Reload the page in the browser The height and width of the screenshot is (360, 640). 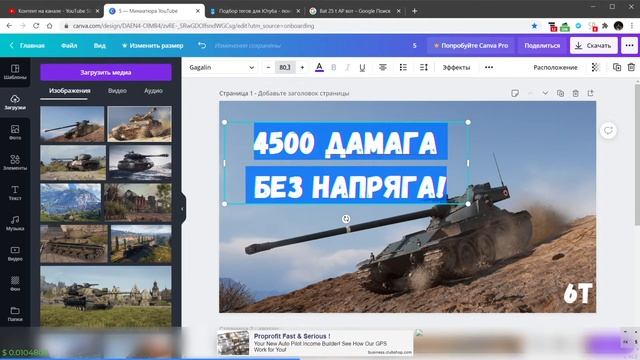tap(36, 26)
